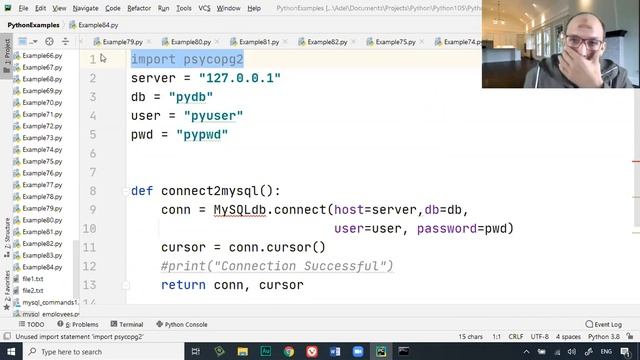Open the Edit menu

[40, 8]
